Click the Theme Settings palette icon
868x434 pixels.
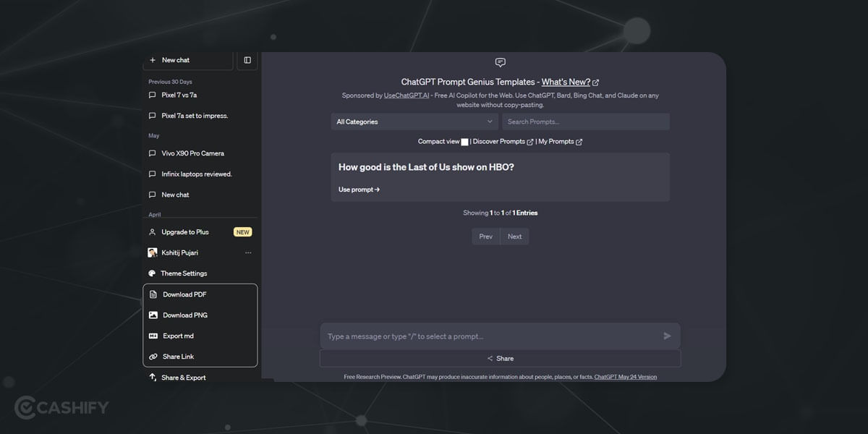tap(152, 273)
